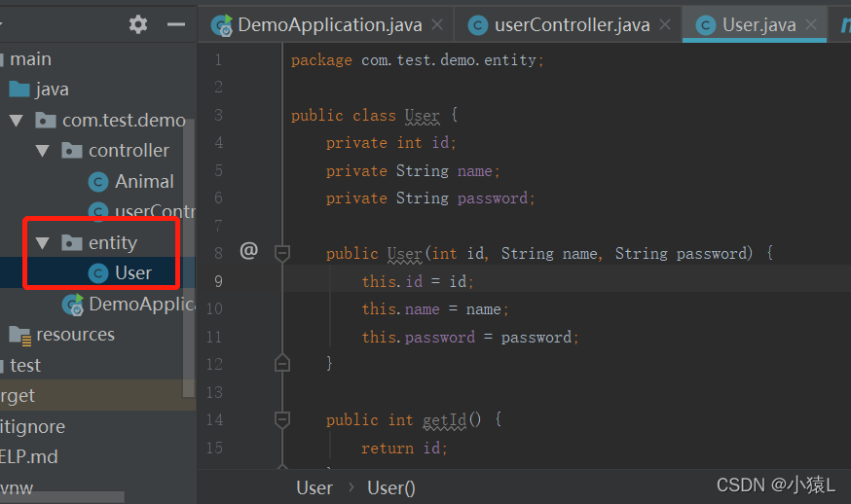Image resolution: width=851 pixels, height=504 pixels.
Task: Click the 'package' keyword on line 1
Action: 321,60
